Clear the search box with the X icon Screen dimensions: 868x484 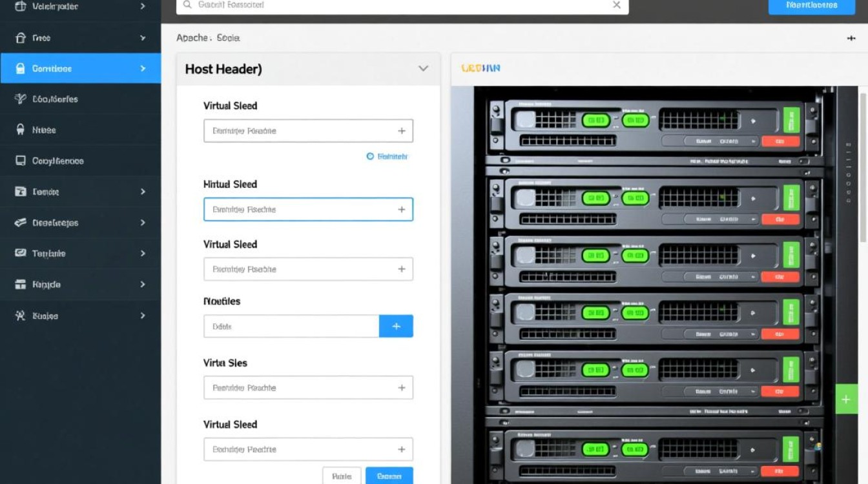pyautogui.click(x=616, y=5)
